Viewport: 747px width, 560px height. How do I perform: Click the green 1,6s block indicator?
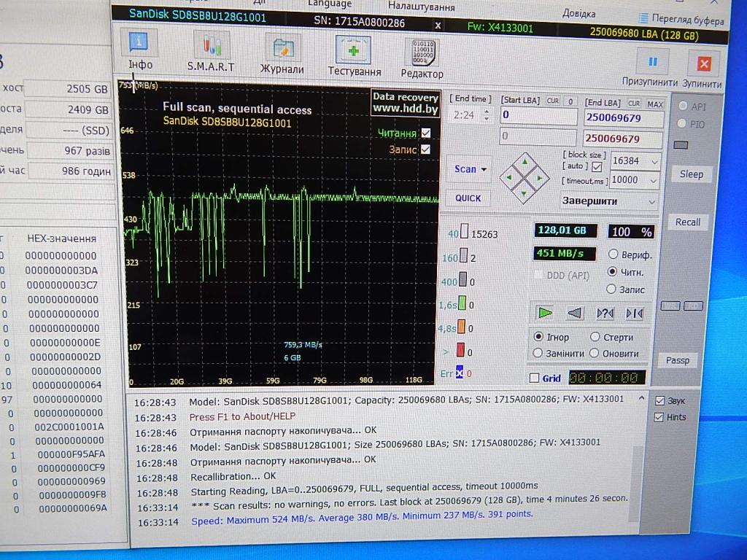point(462,303)
